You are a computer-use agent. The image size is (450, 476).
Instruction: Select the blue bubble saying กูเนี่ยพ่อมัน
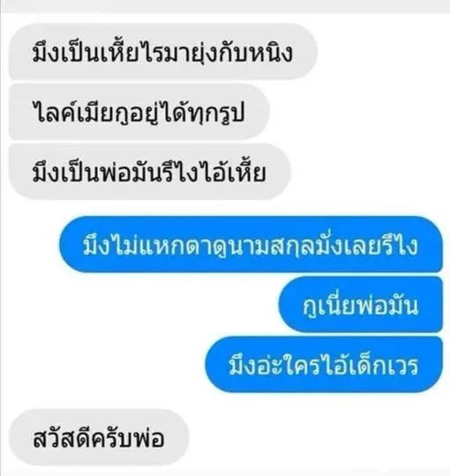pos(361,304)
